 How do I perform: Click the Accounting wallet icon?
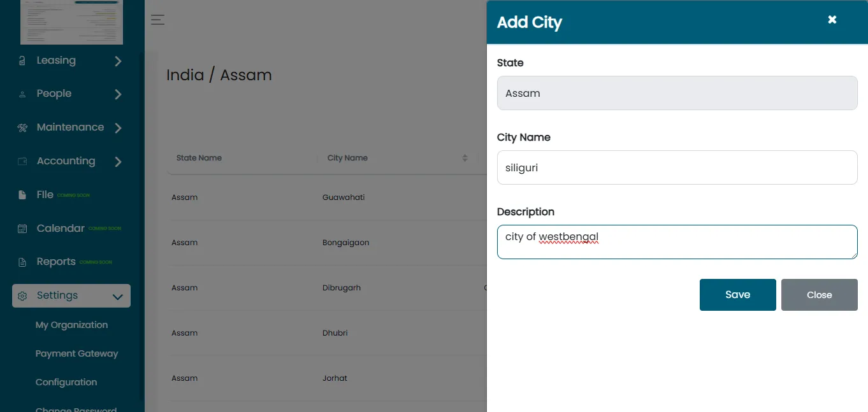pyautogui.click(x=22, y=161)
